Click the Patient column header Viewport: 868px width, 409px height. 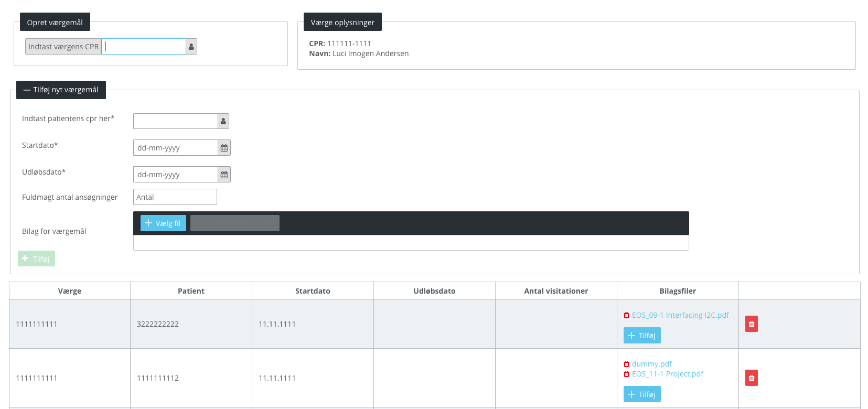click(x=191, y=291)
